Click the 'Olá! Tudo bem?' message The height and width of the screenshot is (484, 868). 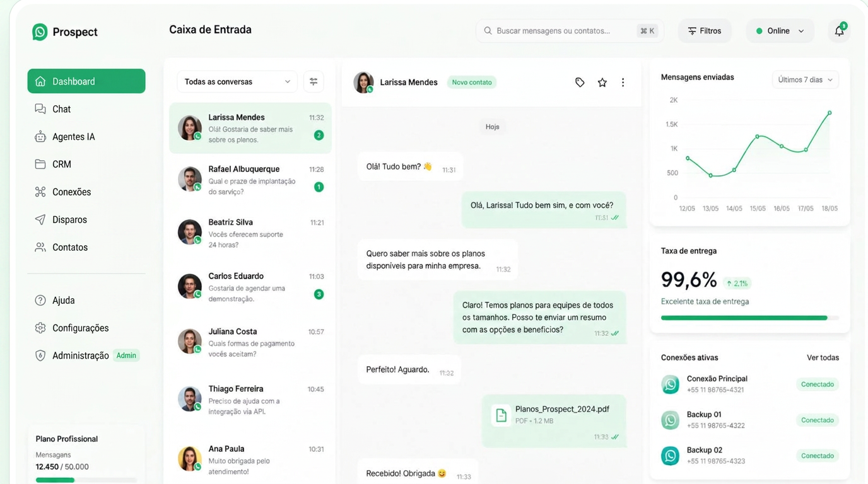410,167
